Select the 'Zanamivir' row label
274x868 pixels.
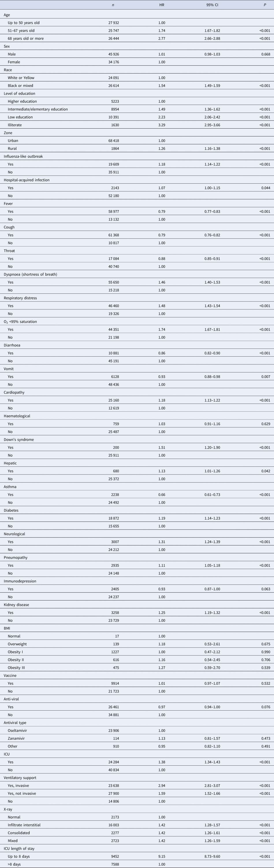[x=16, y=738]
